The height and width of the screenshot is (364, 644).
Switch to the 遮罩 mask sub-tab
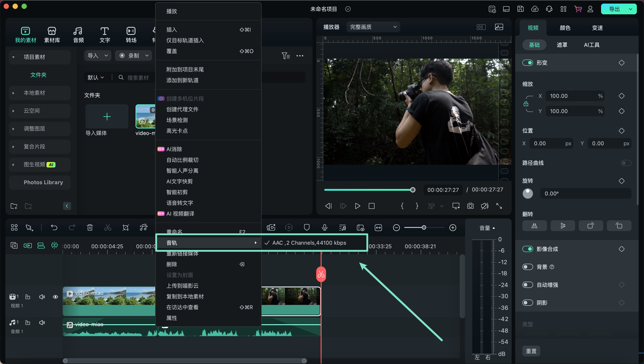click(562, 45)
